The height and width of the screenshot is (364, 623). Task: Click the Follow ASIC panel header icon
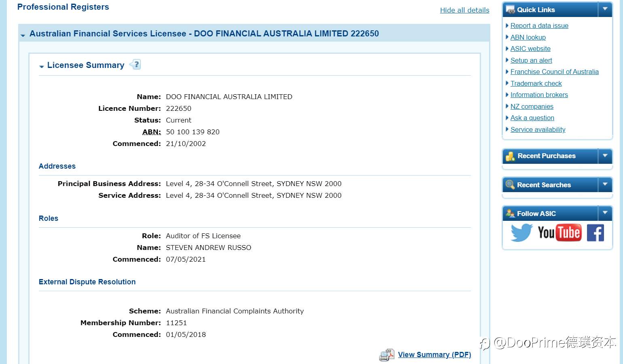click(x=511, y=214)
